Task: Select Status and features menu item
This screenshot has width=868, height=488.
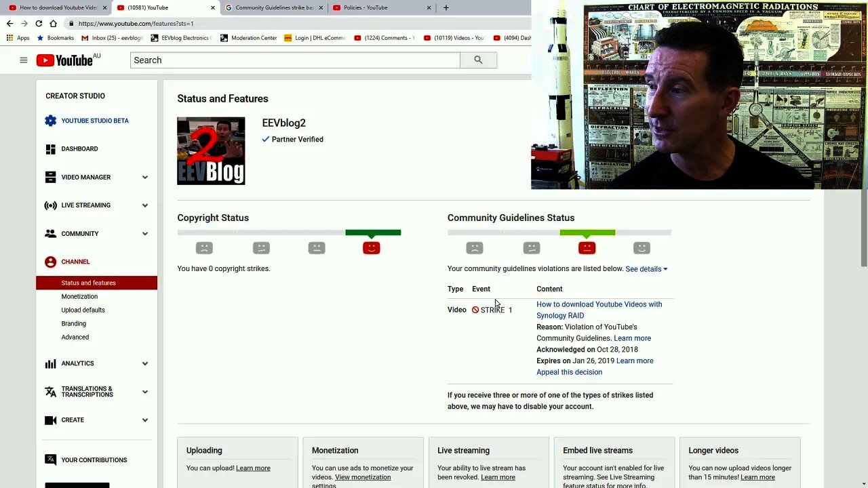Action: [96, 283]
